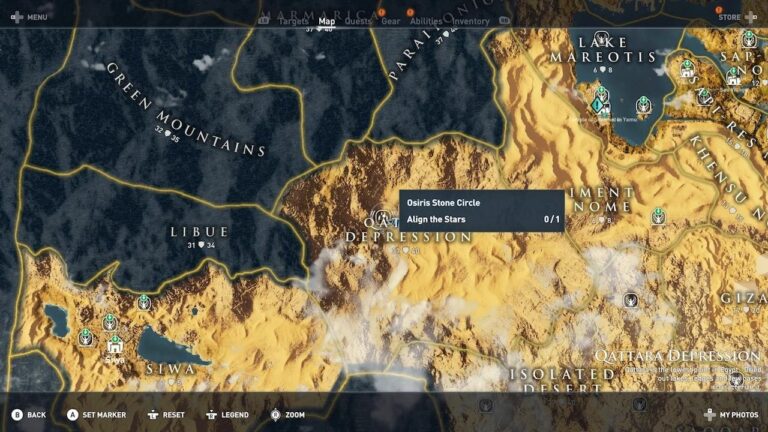Click the Iment Nome region label
This screenshot has height=432, width=768.
tap(602, 200)
